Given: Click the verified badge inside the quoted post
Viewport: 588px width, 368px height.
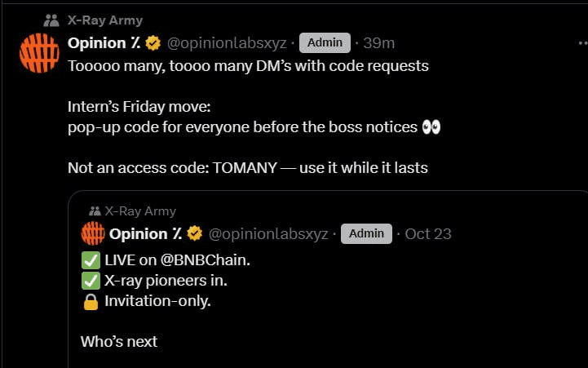Looking at the screenshot, I should pos(194,234).
